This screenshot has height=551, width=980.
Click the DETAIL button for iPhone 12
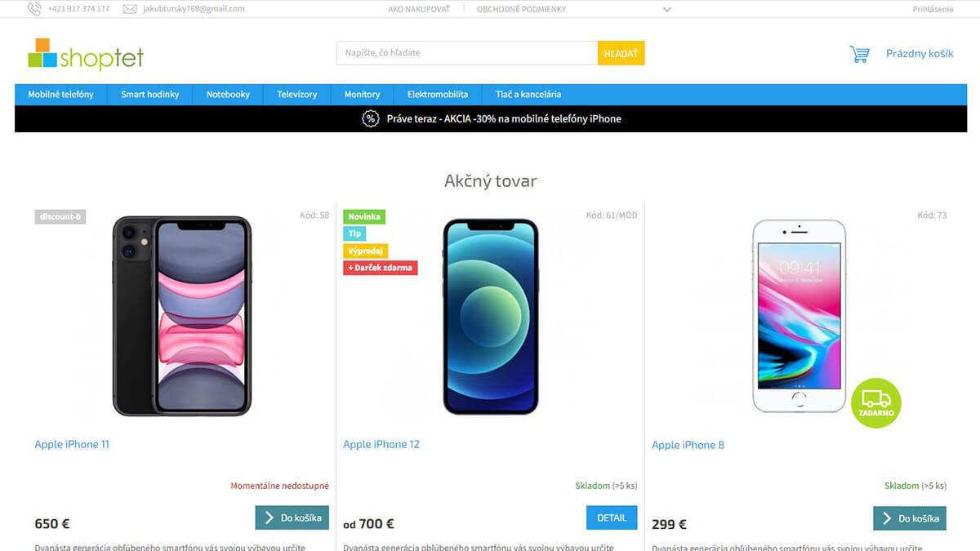612,518
